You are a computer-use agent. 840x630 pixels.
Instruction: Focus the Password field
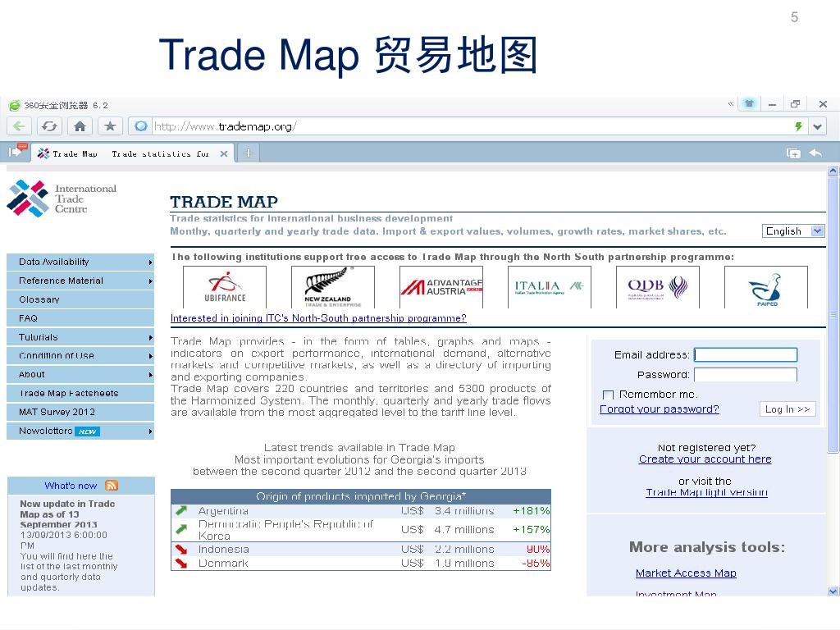[745, 374]
